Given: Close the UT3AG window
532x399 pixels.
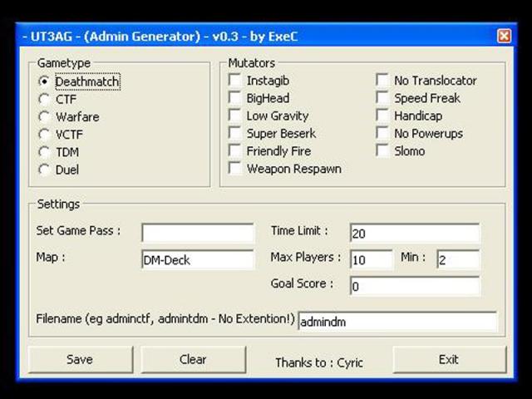Looking at the screenshot, I should pyautogui.click(x=504, y=36).
